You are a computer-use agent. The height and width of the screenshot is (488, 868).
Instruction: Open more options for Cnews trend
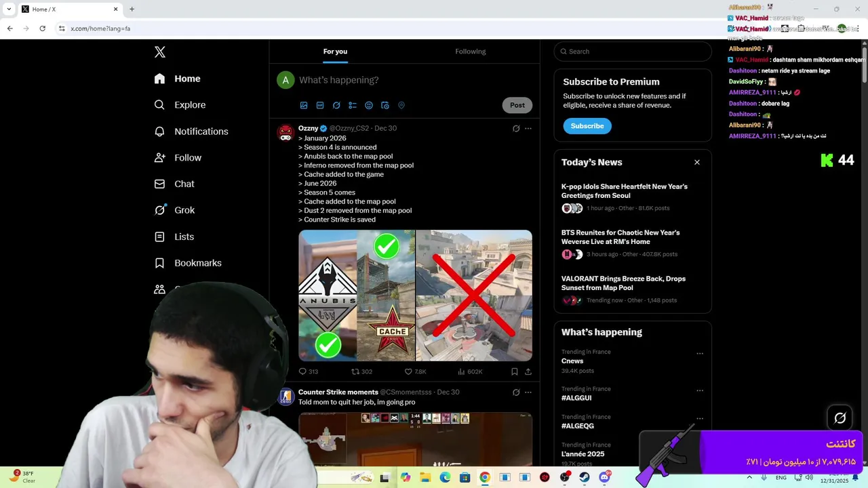(x=700, y=353)
